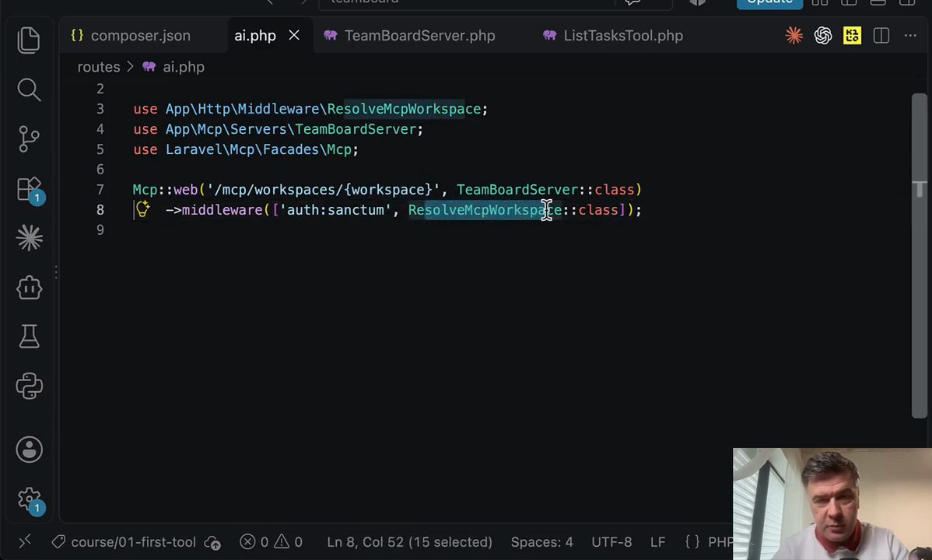Open the remote window indicator in status bar

(24, 541)
